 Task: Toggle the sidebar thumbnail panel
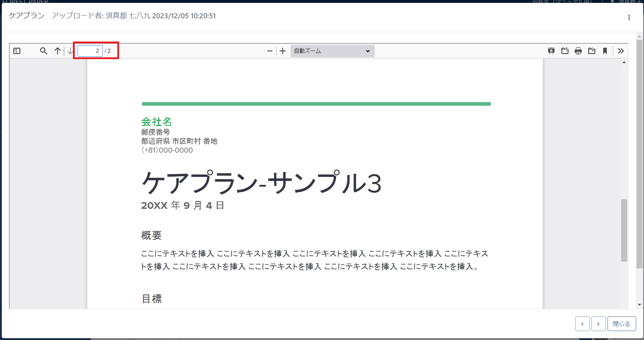[16, 51]
